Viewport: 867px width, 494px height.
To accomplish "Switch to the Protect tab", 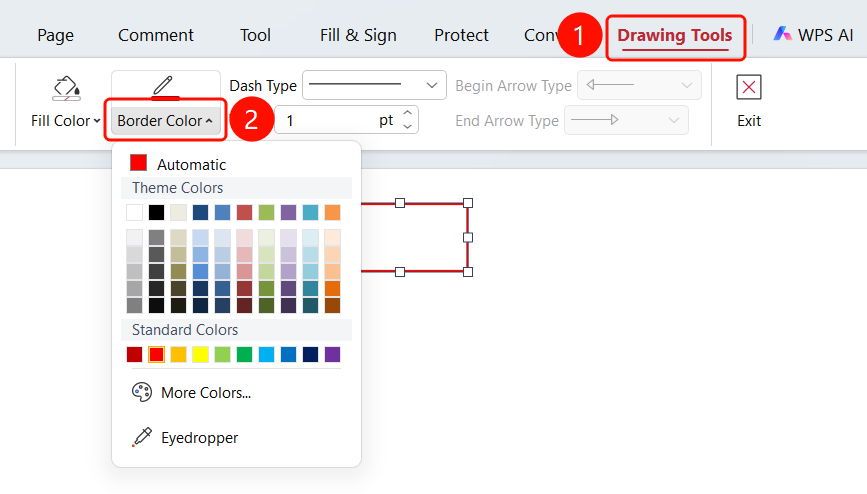I will click(x=461, y=35).
